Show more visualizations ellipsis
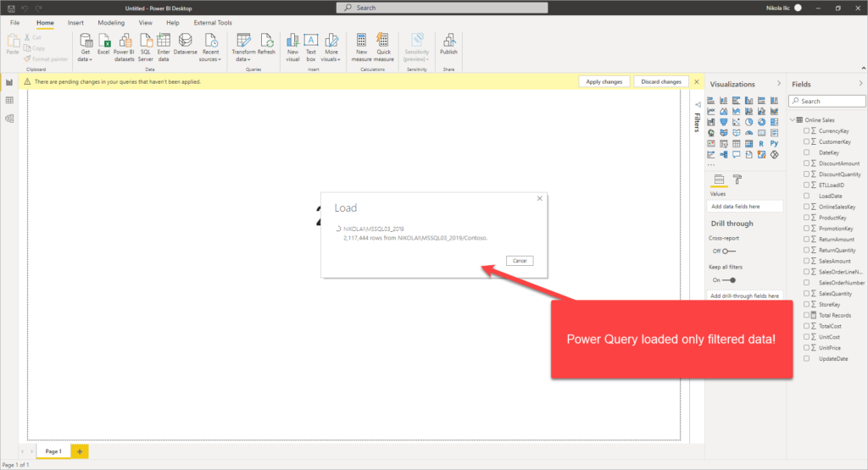Screen dimensions: 868x470 [x=711, y=165]
